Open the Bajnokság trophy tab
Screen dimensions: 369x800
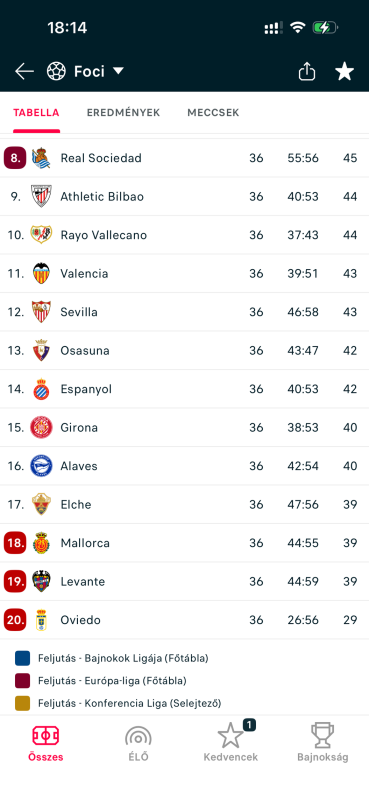[323, 744]
